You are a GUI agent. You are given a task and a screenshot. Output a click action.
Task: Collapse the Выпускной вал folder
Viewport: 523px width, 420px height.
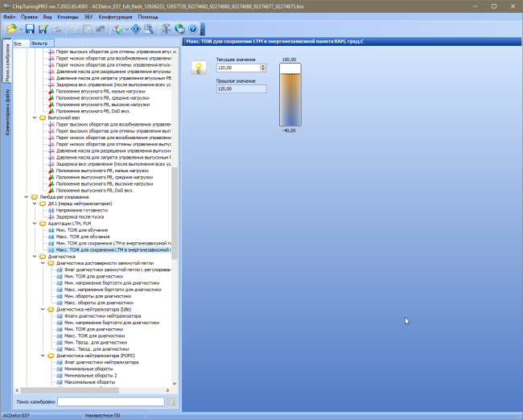[35, 117]
